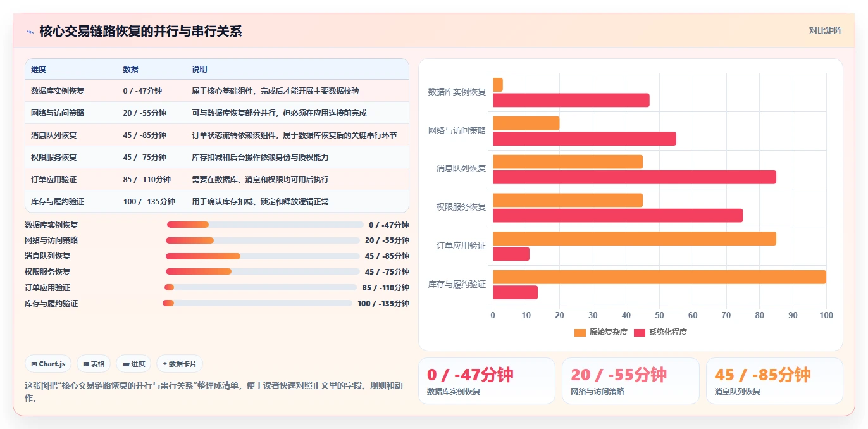This screenshot has width=868, height=429.
Task: Click the 权限服务恢复 progress bar
Action: tap(263, 271)
